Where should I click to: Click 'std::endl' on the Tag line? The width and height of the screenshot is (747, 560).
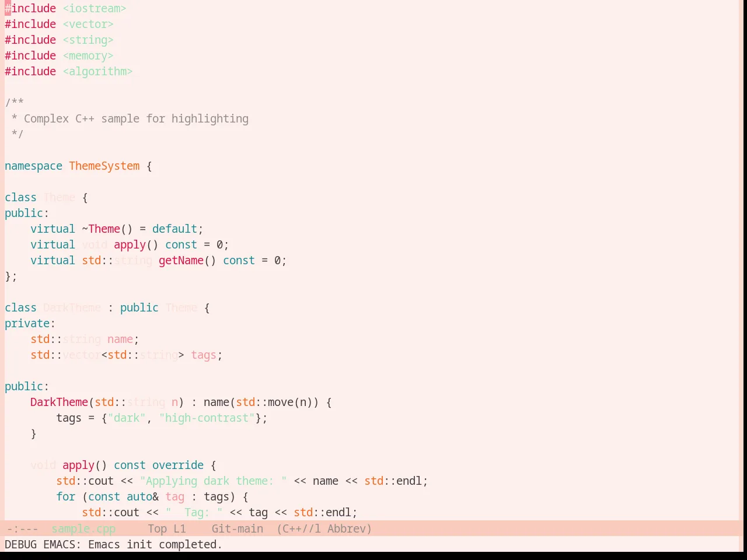[x=322, y=512]
